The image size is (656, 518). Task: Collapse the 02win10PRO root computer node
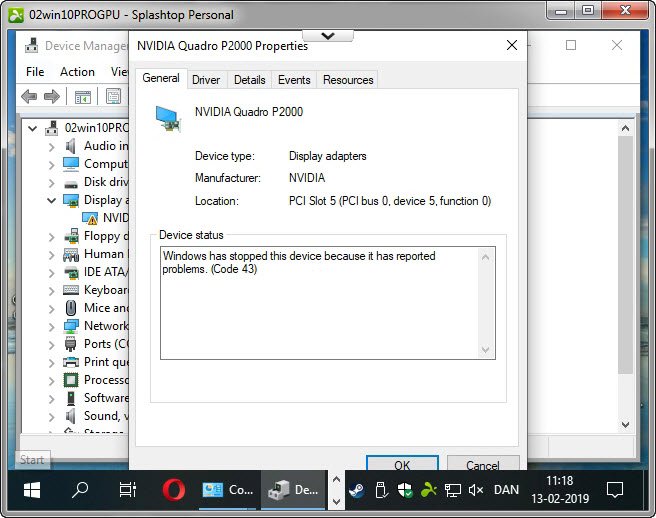(x=32, y=128)
